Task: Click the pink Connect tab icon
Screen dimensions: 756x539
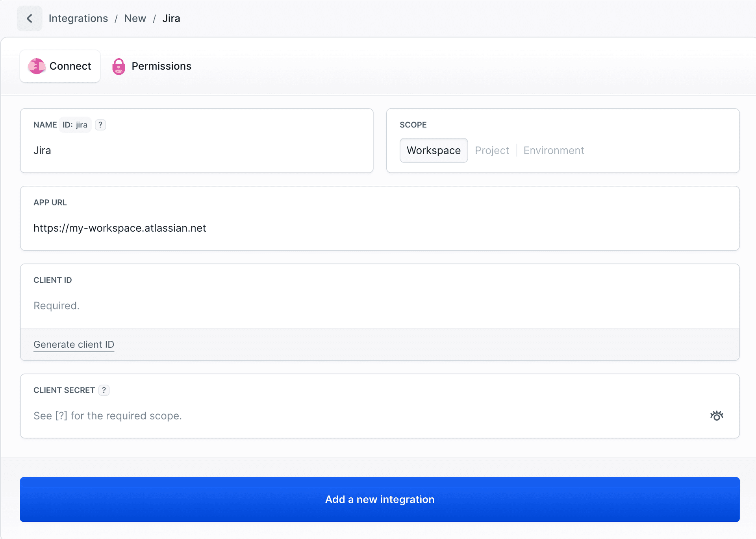Action: click(37, 66)
